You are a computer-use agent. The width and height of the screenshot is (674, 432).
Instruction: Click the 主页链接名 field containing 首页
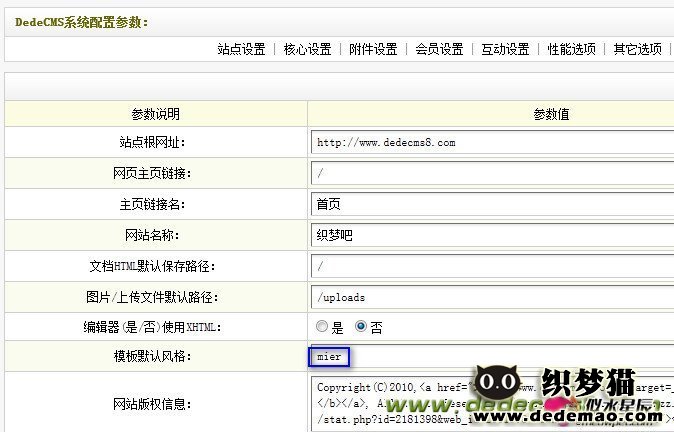point(492,204)
